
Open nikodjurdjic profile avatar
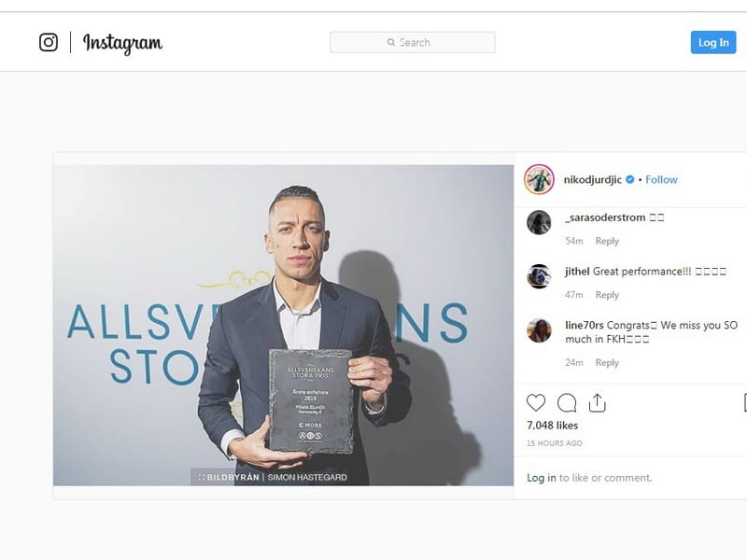[539, 179]
